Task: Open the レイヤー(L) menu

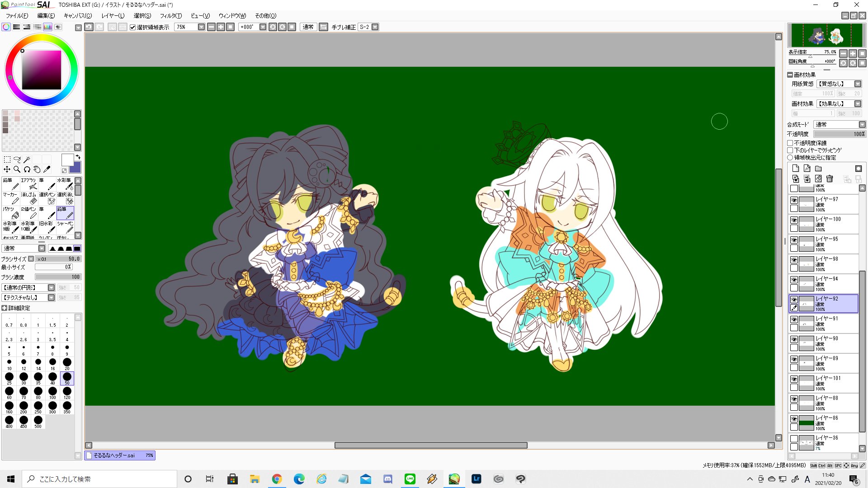Action: pyautogui.click(x=113, y=16)
